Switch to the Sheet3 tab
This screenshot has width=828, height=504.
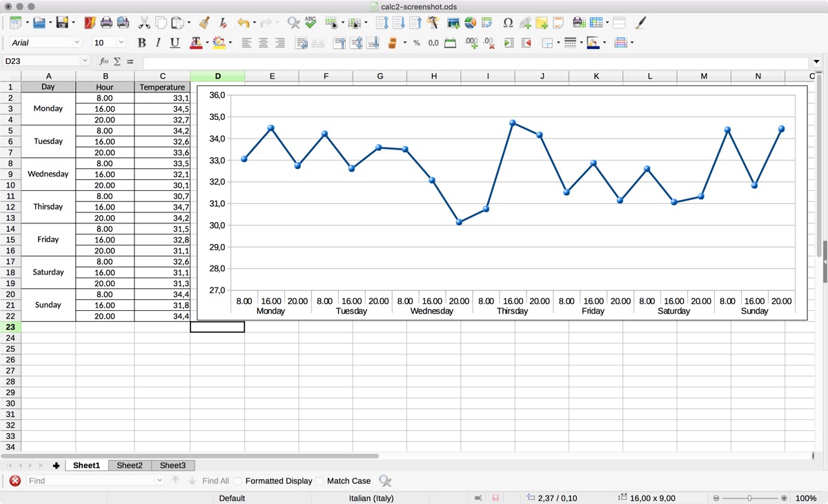pyautogui.click(x=172, y=465)
